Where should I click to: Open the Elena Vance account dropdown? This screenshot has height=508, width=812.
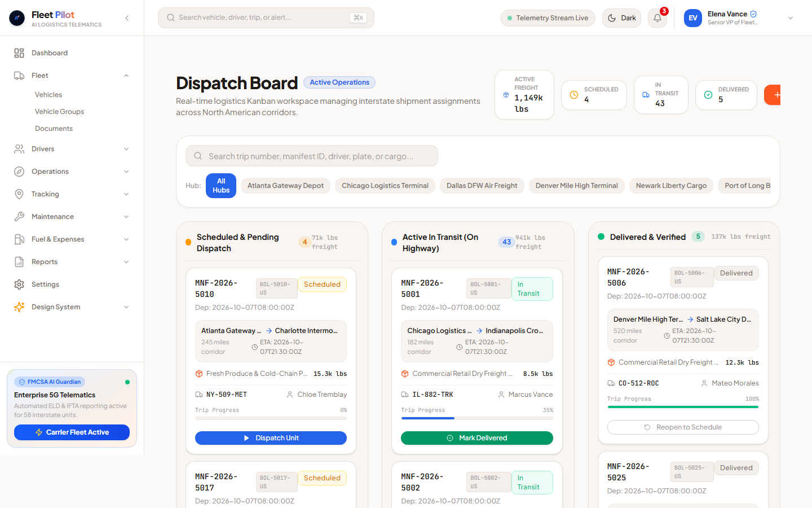791,18
